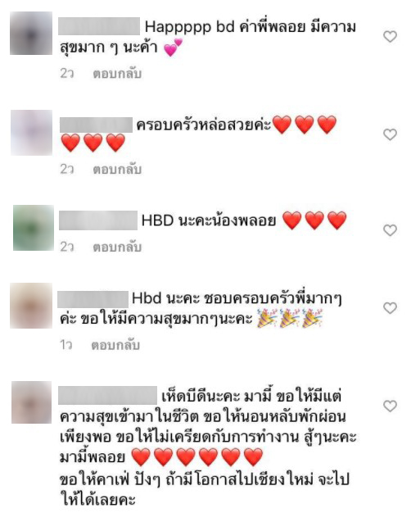Open username before 'Happppp bd ค่าพี่พลอย'

point(99,26)
